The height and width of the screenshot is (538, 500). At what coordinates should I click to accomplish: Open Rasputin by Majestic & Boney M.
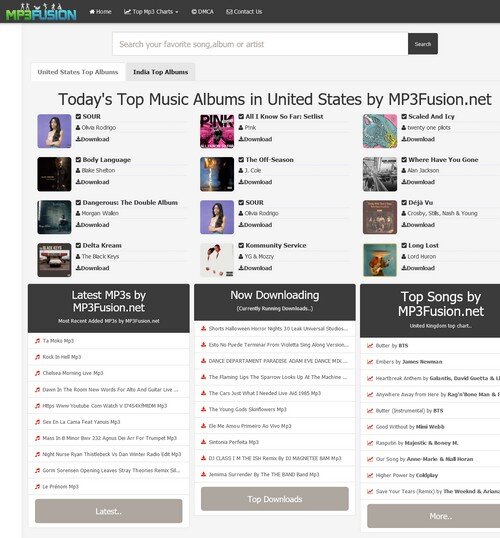tap(417, 443)
